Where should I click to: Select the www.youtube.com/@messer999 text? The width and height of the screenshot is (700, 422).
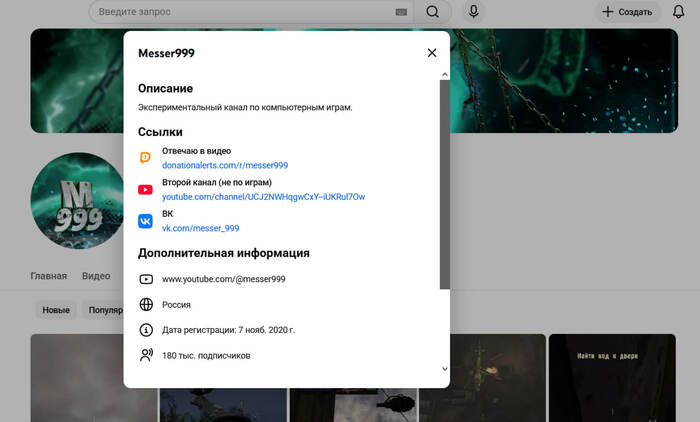tap(223, 279)
